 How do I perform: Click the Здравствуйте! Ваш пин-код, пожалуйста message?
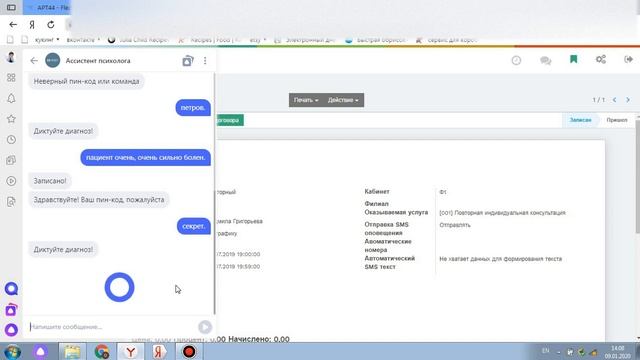[99, 200]
